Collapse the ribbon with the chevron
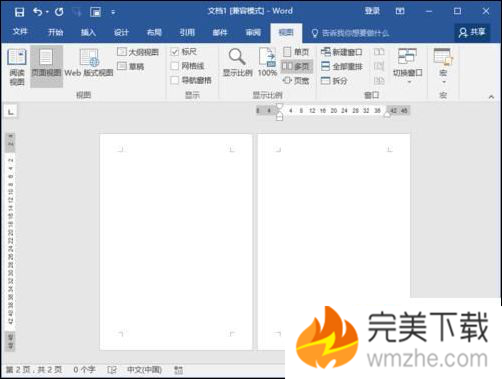The width and height of the screenshot is (502, 379). pos(491,97)
